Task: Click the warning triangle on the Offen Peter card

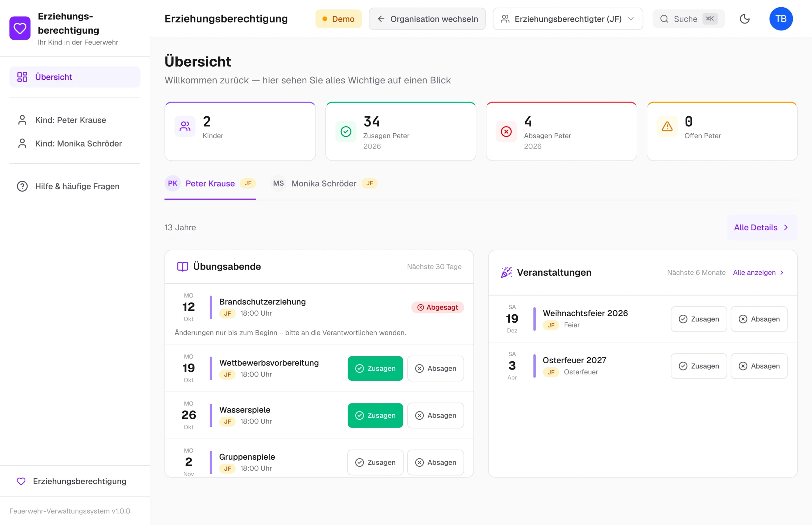Action: [x=667, y=127]
